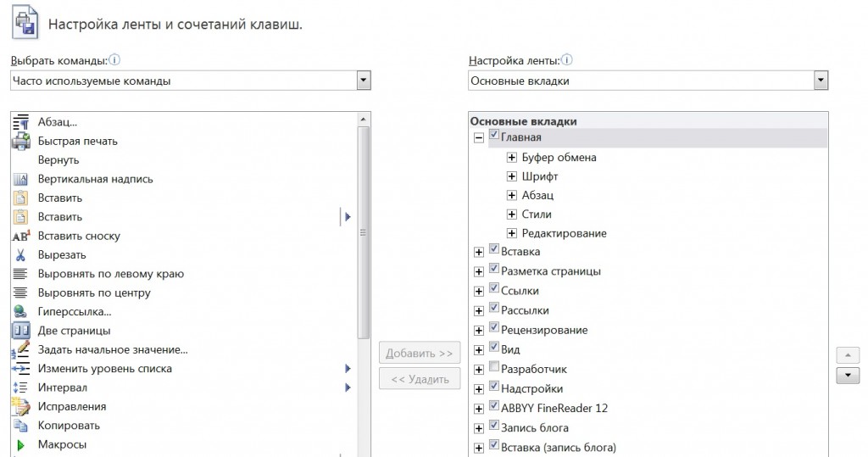
Task: Click the << Удалить button
Action: (x=420, y=379)
